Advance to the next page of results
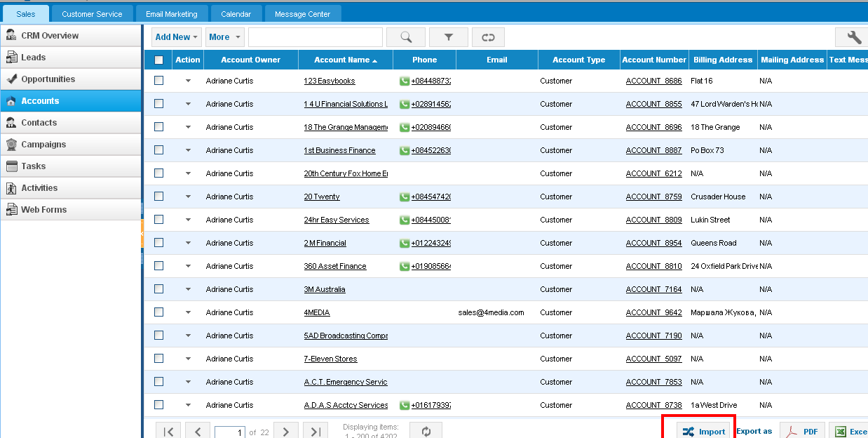The height and width of the screenshot is (438, 868). (x=286, y=432)
